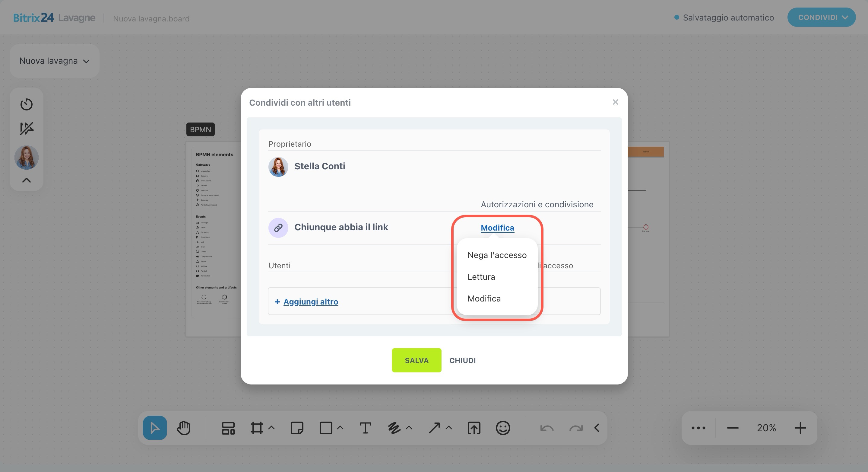868x472 pixels.
Task: Choose Nega l'accesso from the menu
Action: click(497, 255)
